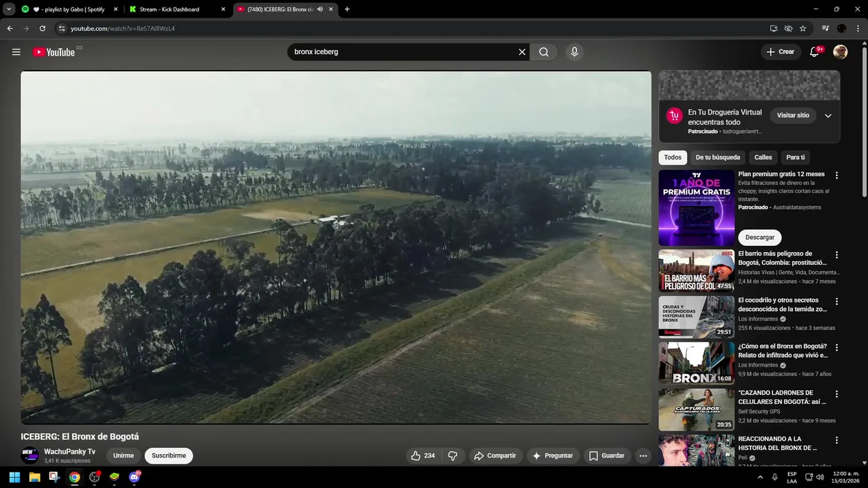Clear the search box text
Screen dimensions: 868x488
[522, 52]
